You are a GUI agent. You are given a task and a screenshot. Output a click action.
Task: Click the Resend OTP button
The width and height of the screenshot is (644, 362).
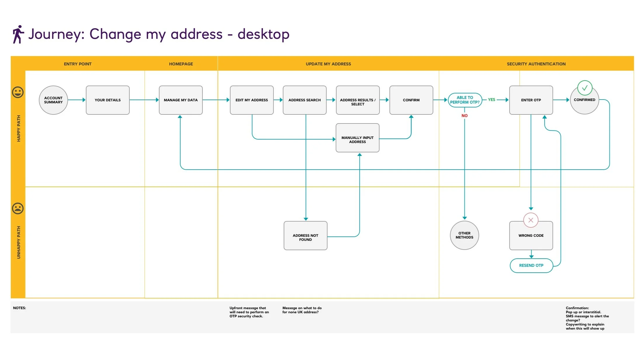(x=531, y=265)
